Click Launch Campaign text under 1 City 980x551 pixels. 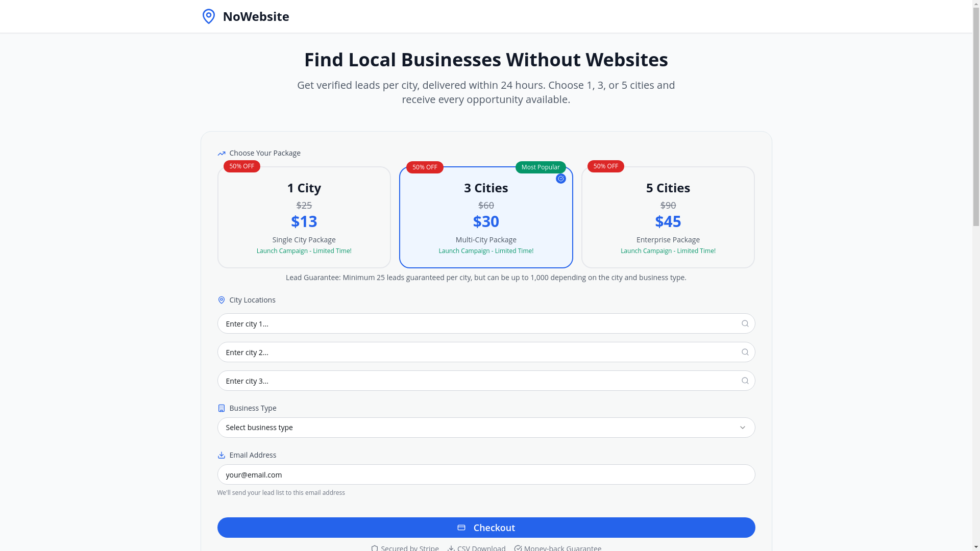304,251
